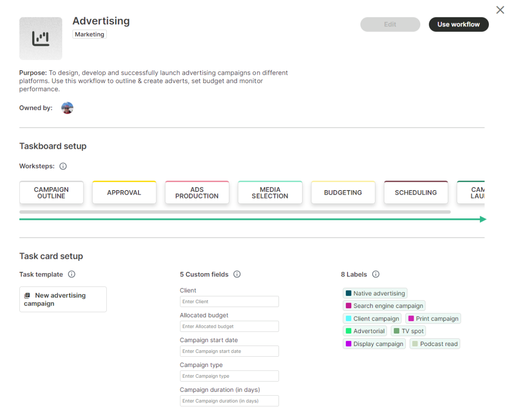Open the Campaign start date field
Image resolution: width=510 pixels, height=420 pixels.
click(x=229, y=351)
